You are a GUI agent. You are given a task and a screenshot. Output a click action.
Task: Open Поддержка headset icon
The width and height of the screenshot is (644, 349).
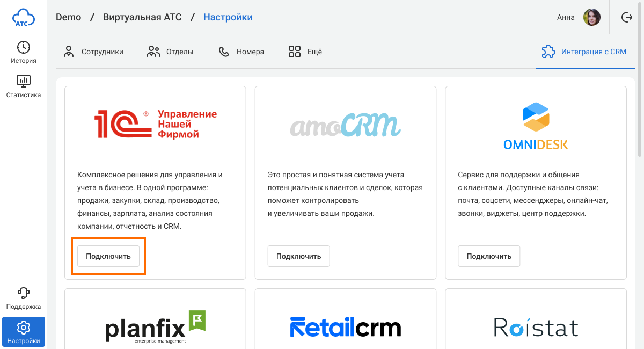(x=24, y=293)
